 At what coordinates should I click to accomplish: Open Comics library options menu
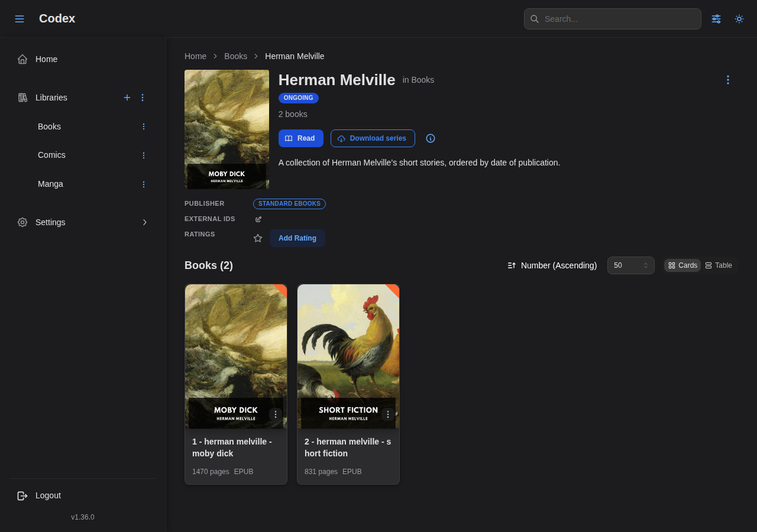pos(143,155)
